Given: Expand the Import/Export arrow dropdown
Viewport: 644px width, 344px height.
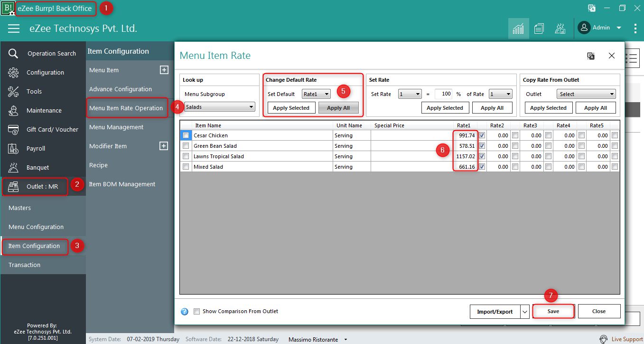Looking at the screenshot, I should [x=525, y=312].
